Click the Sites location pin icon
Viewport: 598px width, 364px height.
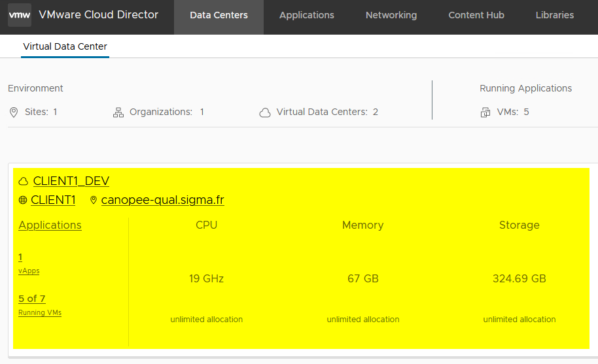(x=14, y=112)
